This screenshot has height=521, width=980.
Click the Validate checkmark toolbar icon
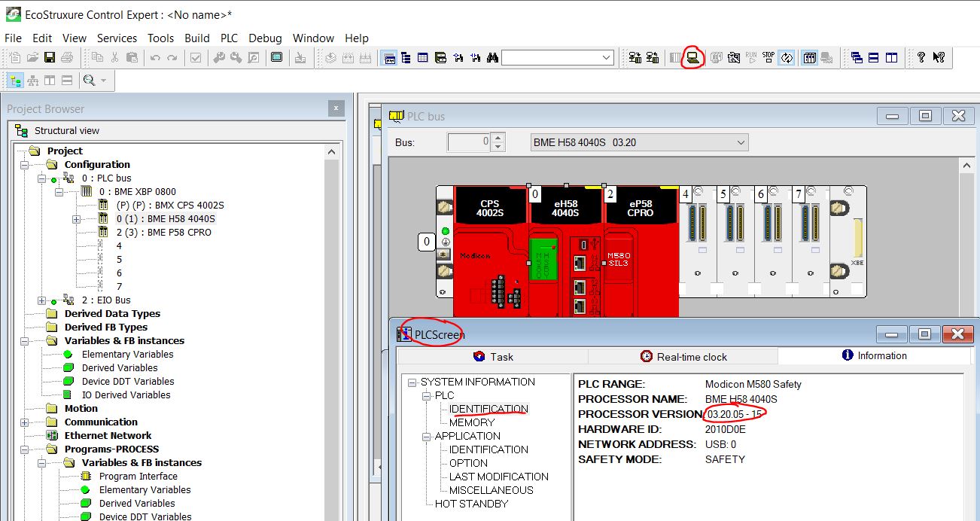tap(196, 57)
